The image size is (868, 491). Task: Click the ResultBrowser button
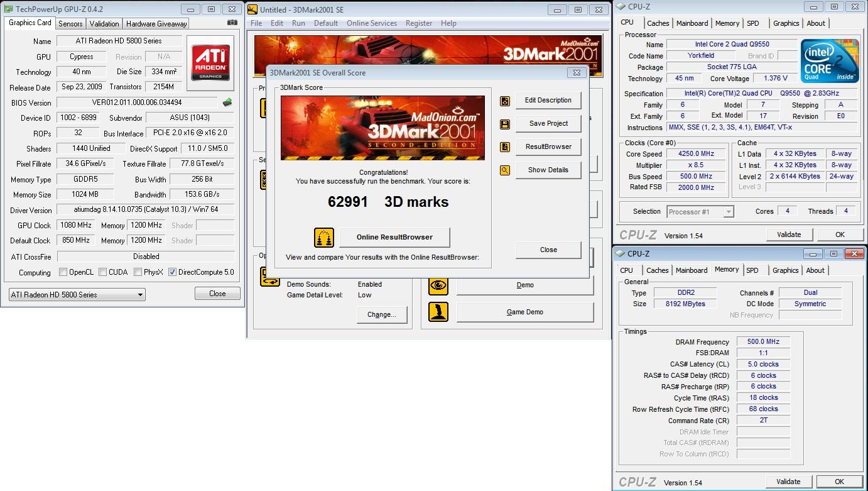548,147
